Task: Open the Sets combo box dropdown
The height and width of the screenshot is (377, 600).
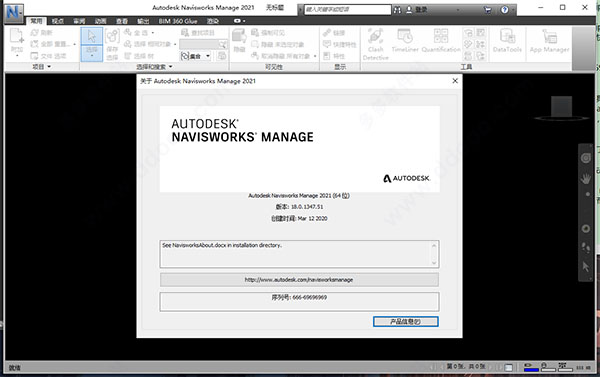Action: (x=208, y=56)
